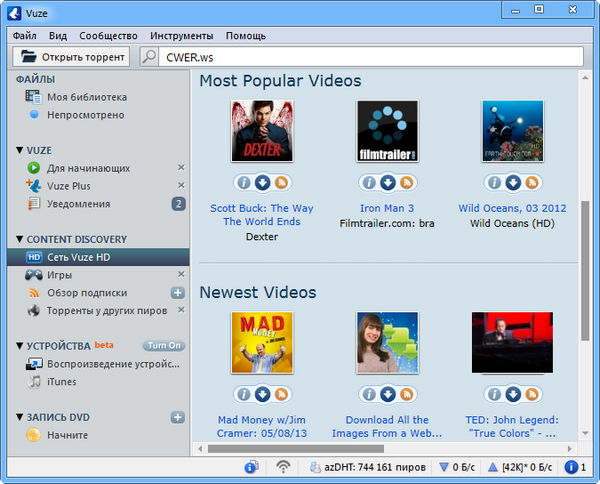Click the scroll down arrow
Image resolution: width=600 pixels, height=484 pixels.
585,433
